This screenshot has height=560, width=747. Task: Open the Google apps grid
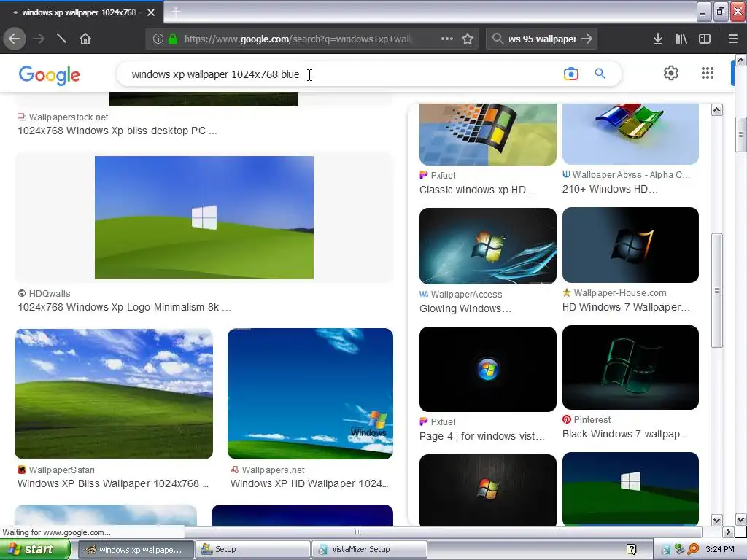coord(708,73)
